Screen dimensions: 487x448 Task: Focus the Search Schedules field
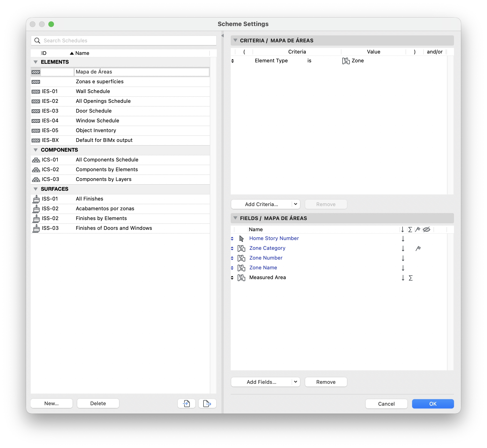pos(124,40)
